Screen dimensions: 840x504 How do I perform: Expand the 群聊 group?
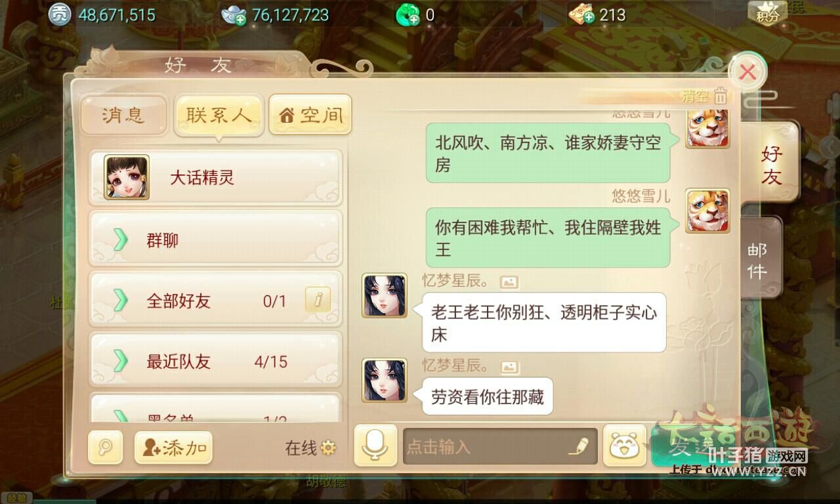pos(215,240)
